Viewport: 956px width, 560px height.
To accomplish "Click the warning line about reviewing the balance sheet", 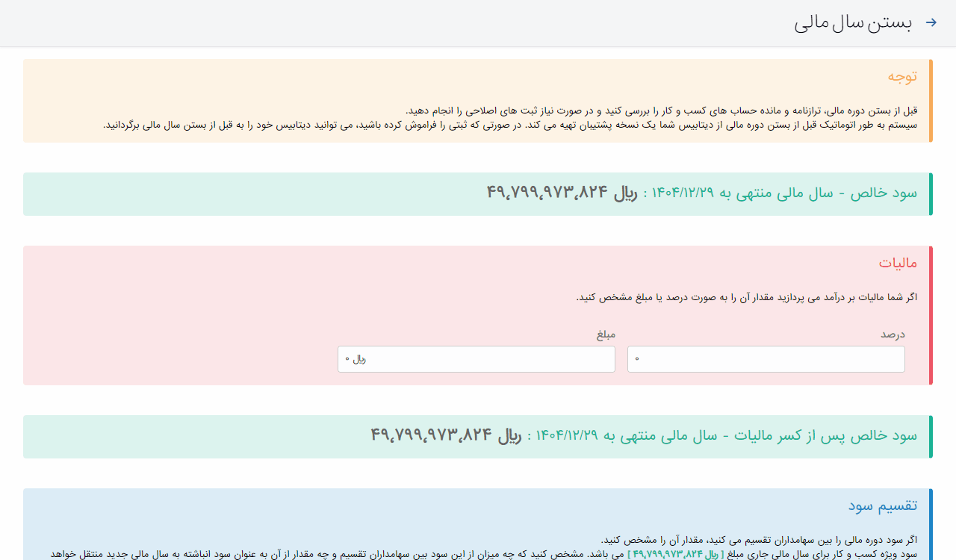I will point(661,111).
